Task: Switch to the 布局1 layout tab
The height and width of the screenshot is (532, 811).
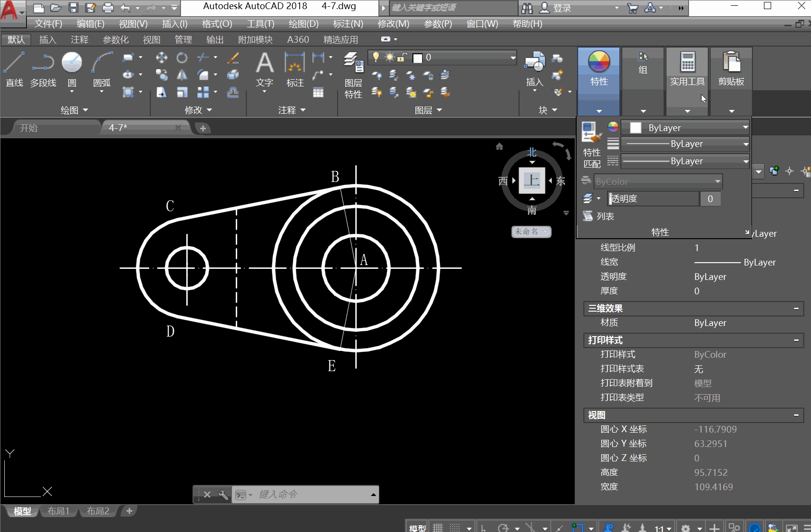Action: (x=59, y=511)
